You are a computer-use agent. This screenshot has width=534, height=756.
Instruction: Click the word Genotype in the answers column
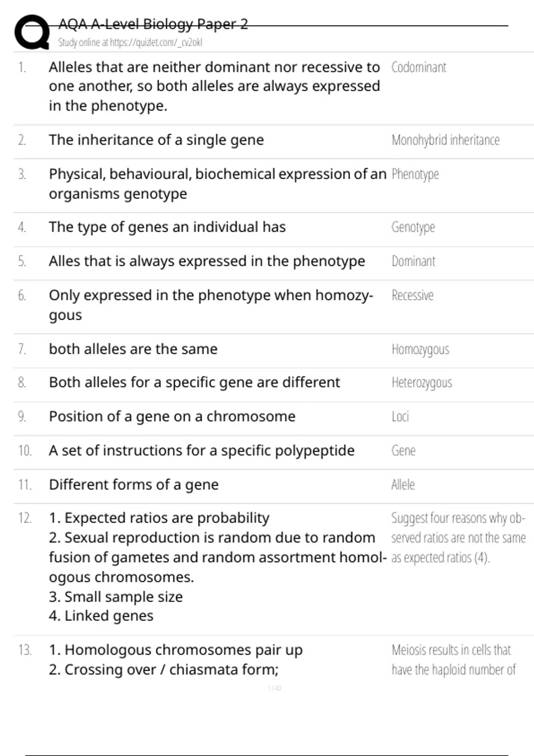click(x=413, y=227)
